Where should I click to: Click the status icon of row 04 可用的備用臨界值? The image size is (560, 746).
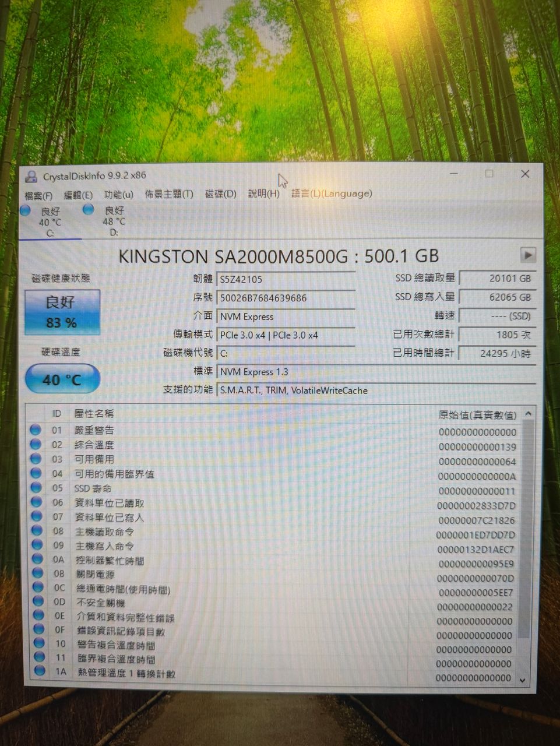36,473
